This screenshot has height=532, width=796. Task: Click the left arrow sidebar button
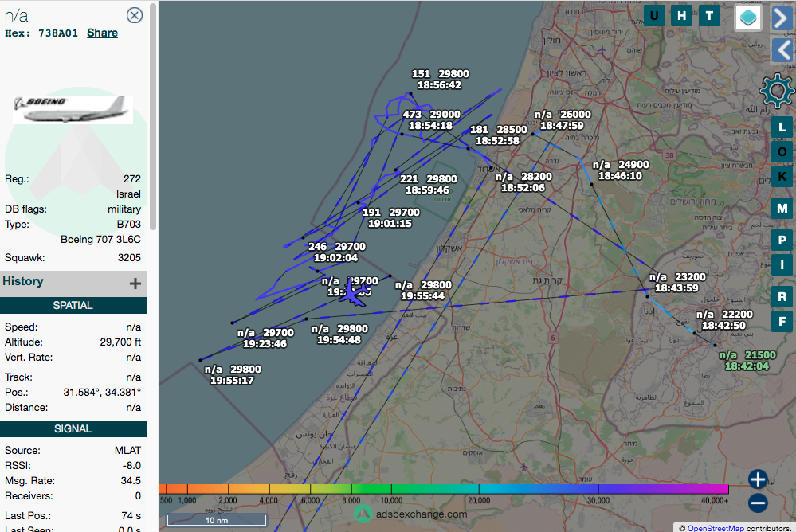782,51
